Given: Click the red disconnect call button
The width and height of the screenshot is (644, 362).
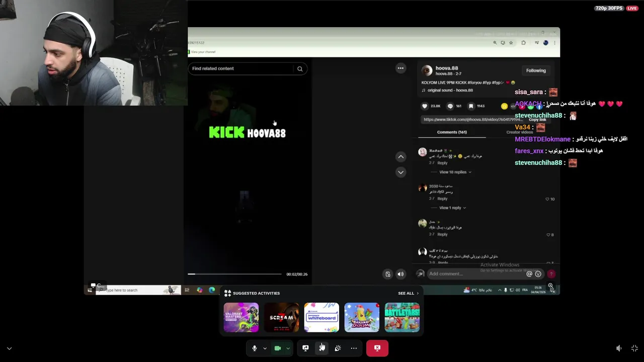Looking at the screenshot, I should pos(377,348).
